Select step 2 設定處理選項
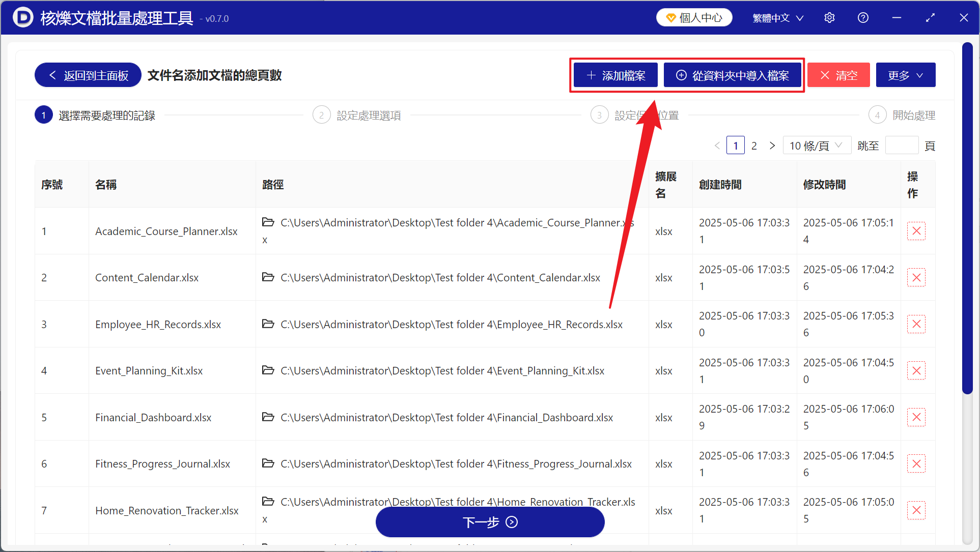Image resolution: width=980 pixels, height=552 pixels. (357, 115)
